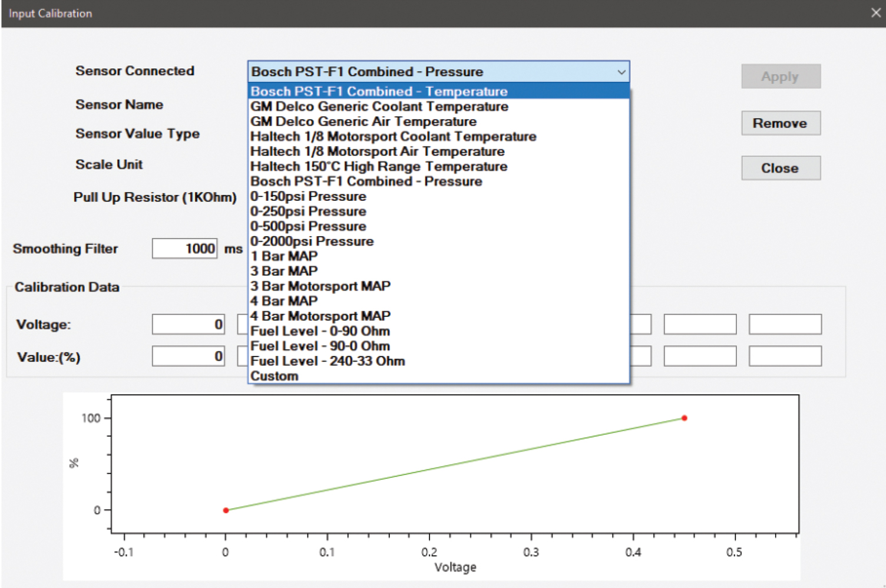Screen dimensions: 886x588
Task: Select Haltech 1/8 Motorsport Air Temperature
Action: (439, 151)
